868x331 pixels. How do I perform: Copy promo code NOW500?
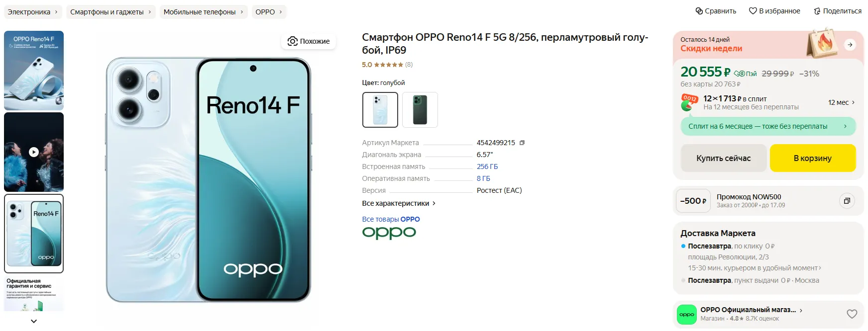(x=847, y=201)
